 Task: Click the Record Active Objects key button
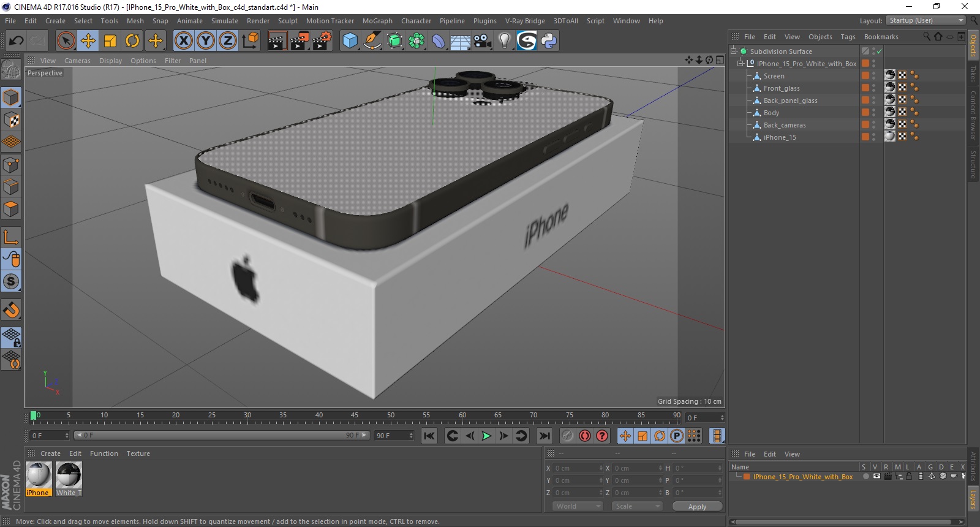568,436
